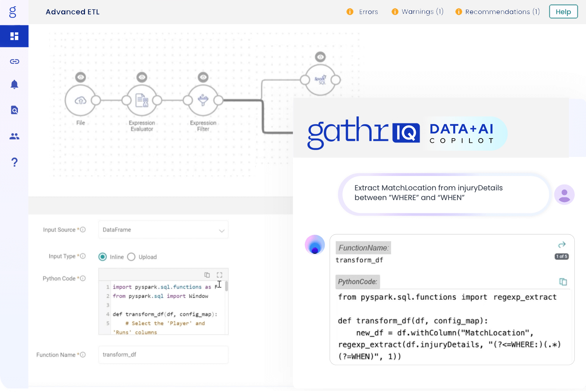Select the Upload input type
Viewport: 586px width, 392px height.
pos(131,257)
